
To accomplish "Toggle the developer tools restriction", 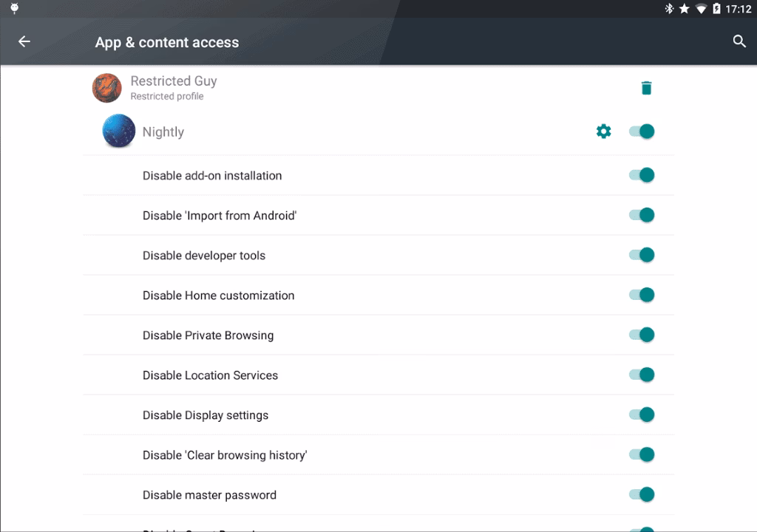I will pos(642,255).
